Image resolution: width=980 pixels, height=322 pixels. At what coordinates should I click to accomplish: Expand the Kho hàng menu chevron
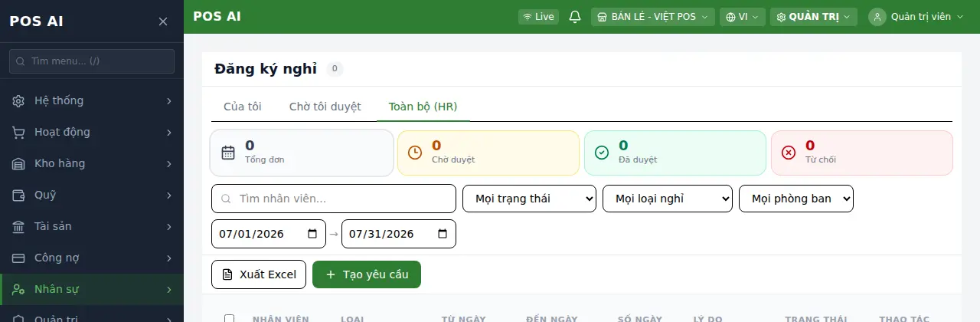pos(168,163)
